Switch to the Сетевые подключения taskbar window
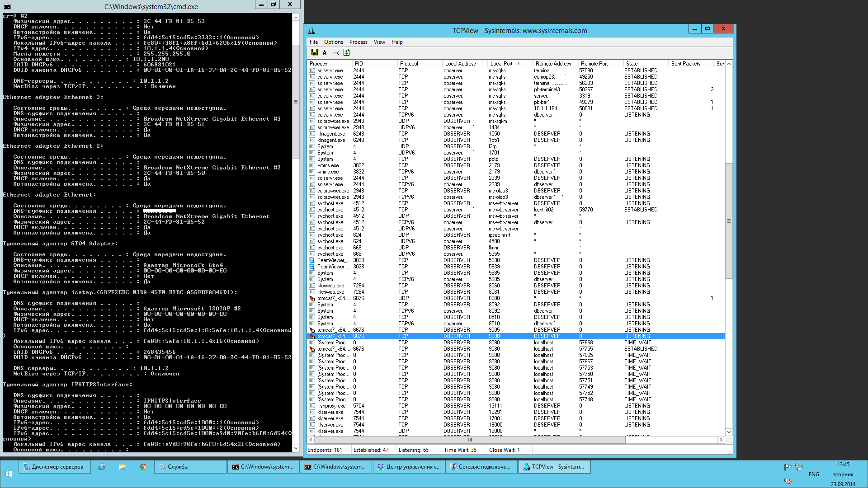The height and width of the screenshot is (488, 868). click(481, 467)
